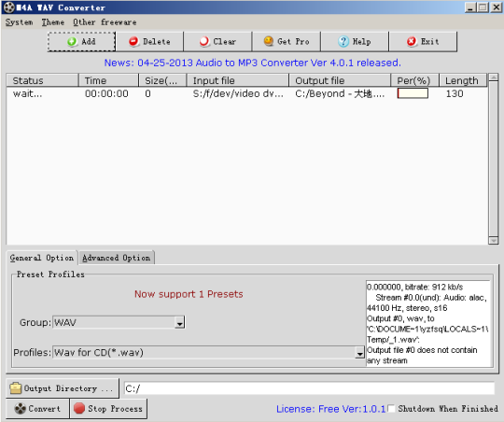Click the red Exit cross icon
The height and width of the screenshot is (422, 504).
412,41
